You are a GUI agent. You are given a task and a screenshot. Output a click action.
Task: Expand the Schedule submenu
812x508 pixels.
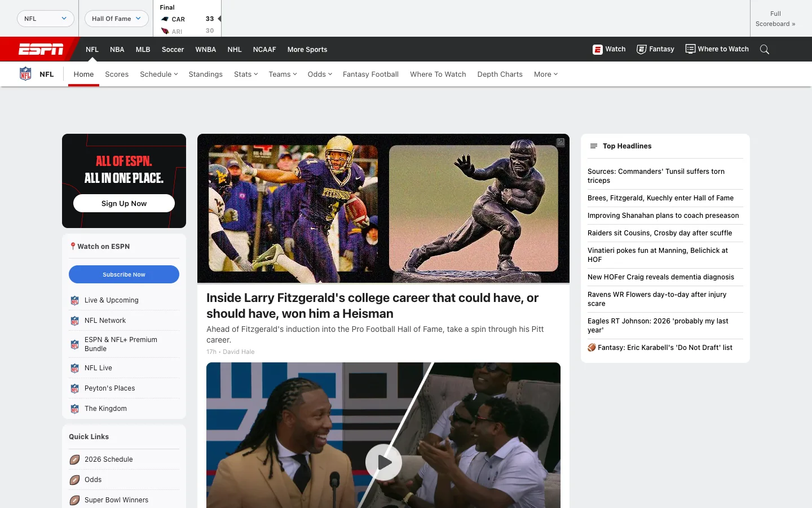point(158,74)
